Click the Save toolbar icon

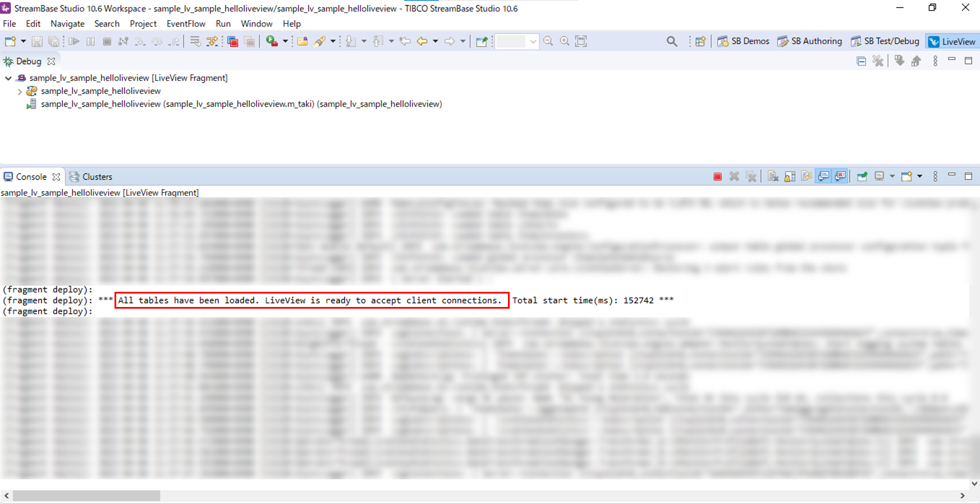37,42
